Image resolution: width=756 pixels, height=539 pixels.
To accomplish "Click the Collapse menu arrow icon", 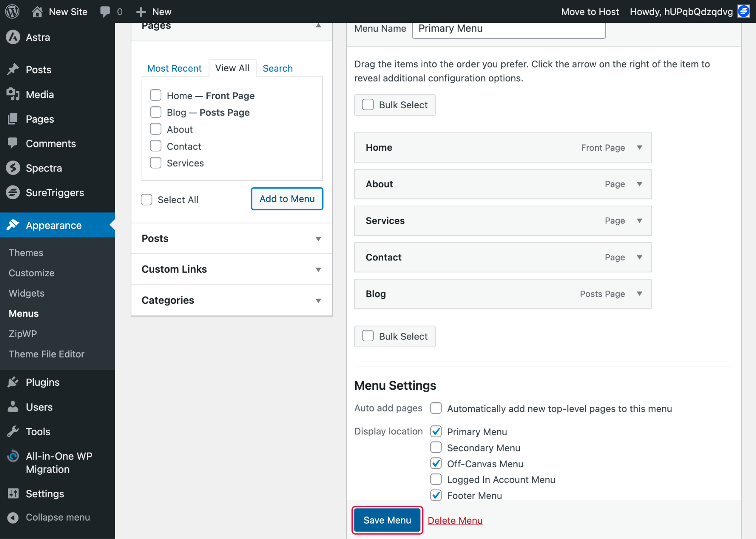I will coord(13,518).
